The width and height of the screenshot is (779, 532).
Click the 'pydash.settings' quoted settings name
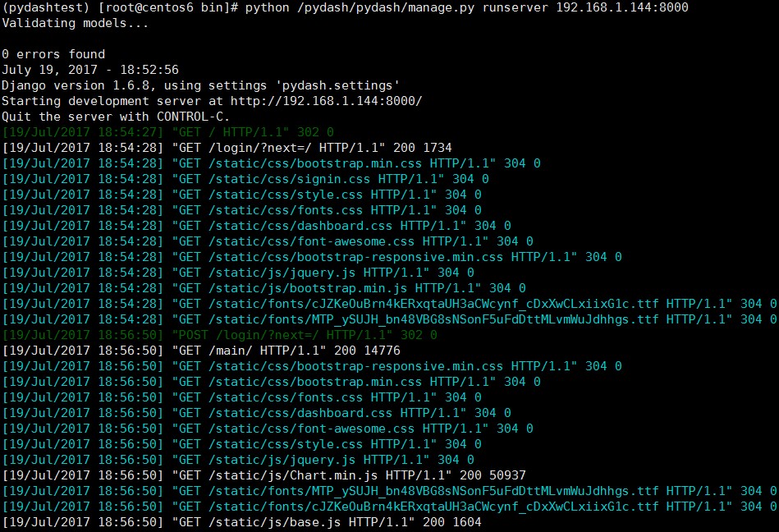tap(337, 85)
